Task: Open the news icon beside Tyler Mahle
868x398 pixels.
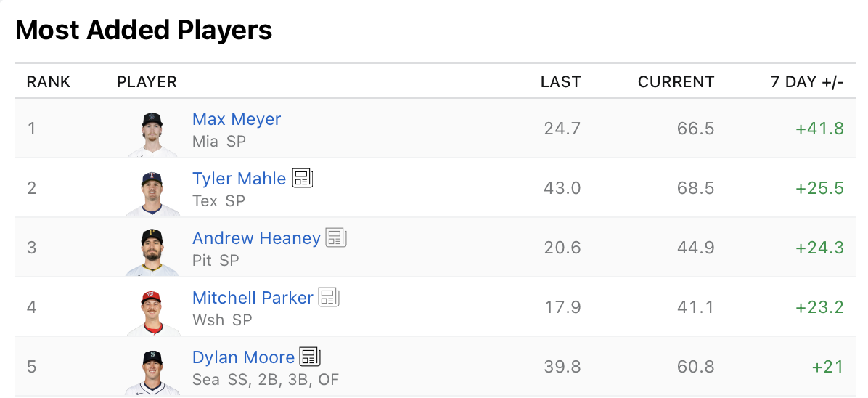Action: pyautogui.click(x=302, y=179)
